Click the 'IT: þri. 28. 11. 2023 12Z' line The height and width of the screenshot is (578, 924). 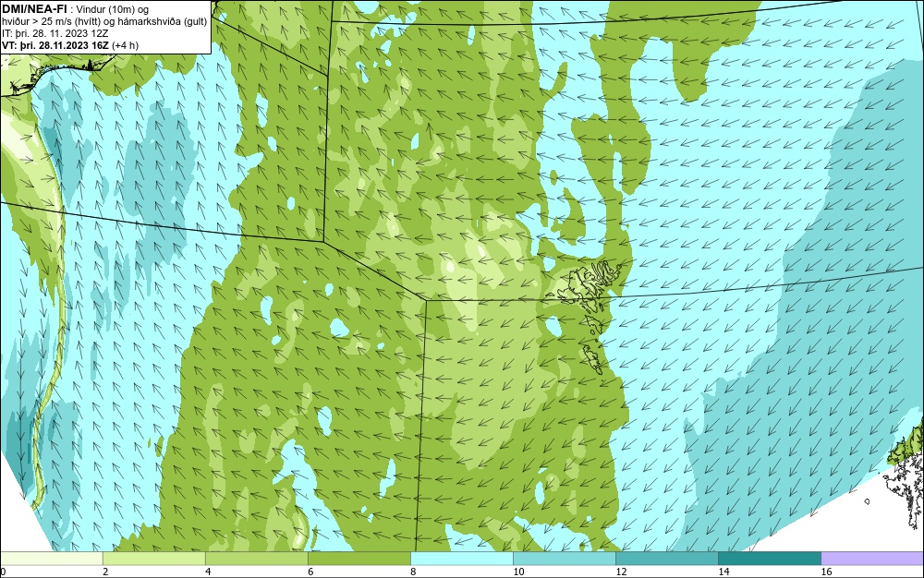pyautogui.click(x=55, y=33)
